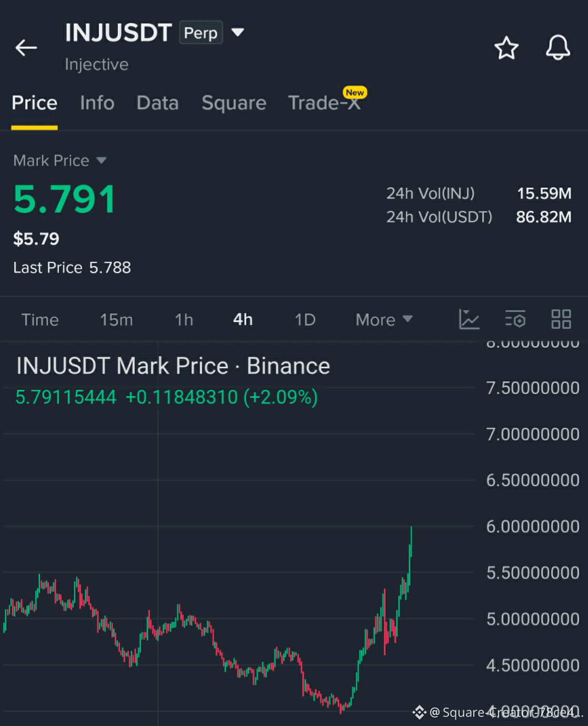Image resolution: width=588 pixels, height=726 pixels.
Task: Open the Mark Price dropdown
Action: pyautogui.click(x=59, y=160)
